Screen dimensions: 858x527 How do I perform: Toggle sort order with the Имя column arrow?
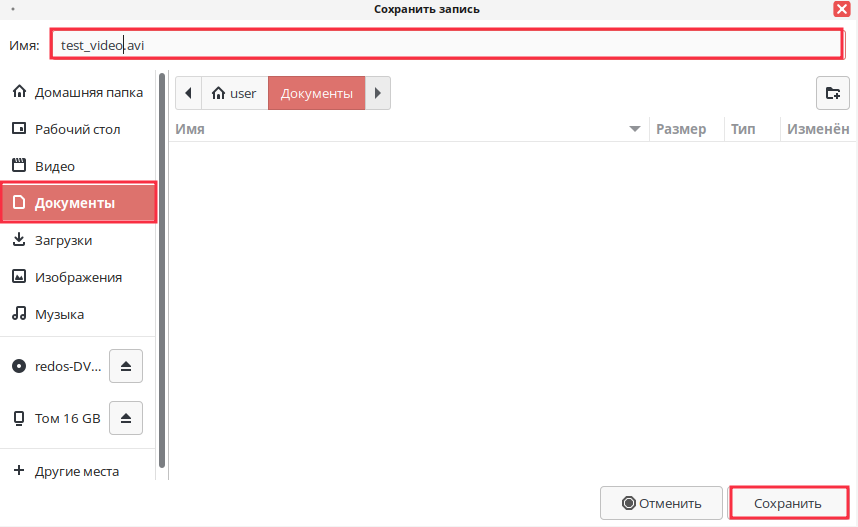click(634, 129)
